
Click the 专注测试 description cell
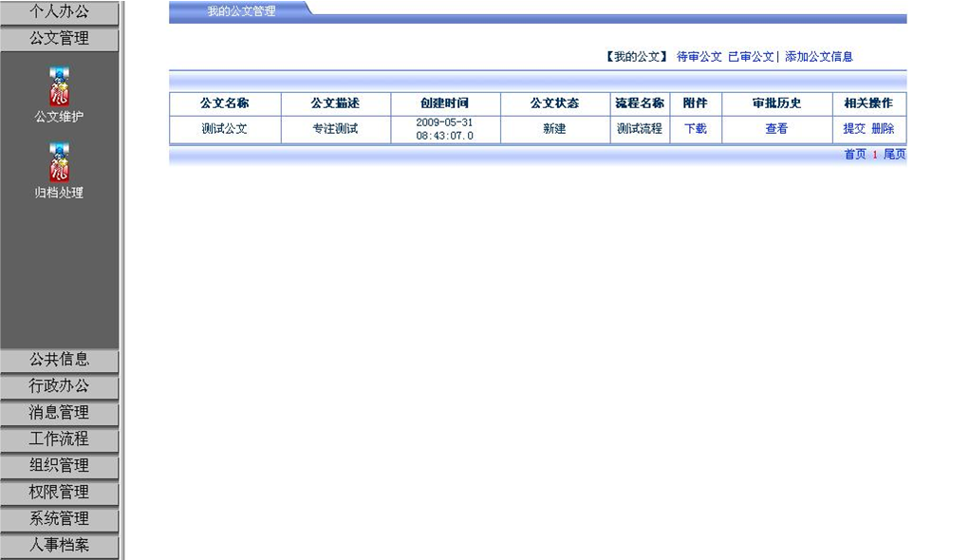click(336, 129)
